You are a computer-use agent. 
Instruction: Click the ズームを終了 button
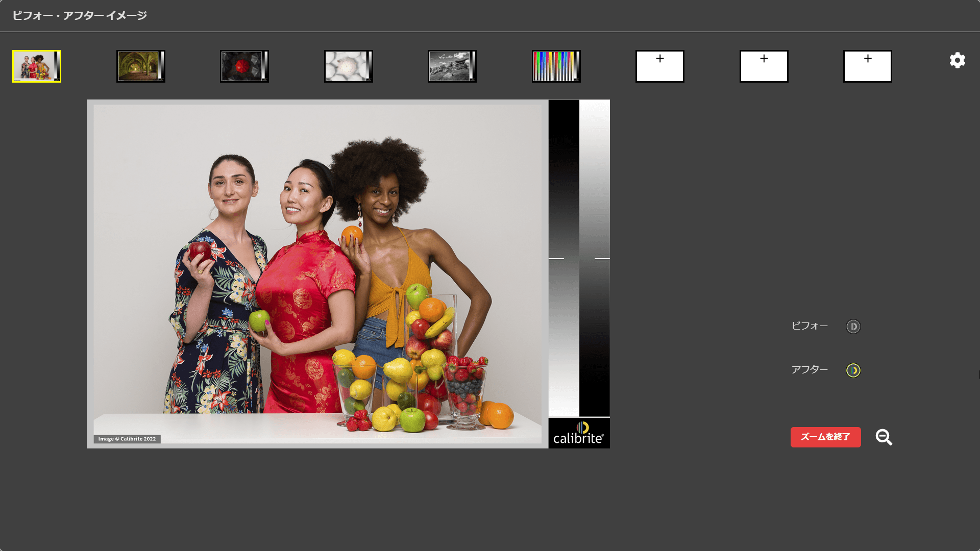(826, 437)
